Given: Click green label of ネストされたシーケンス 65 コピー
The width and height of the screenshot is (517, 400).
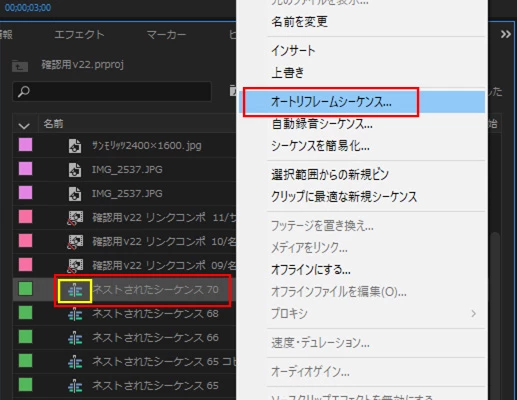Looking at the screenshot, I should coord(25,361).
